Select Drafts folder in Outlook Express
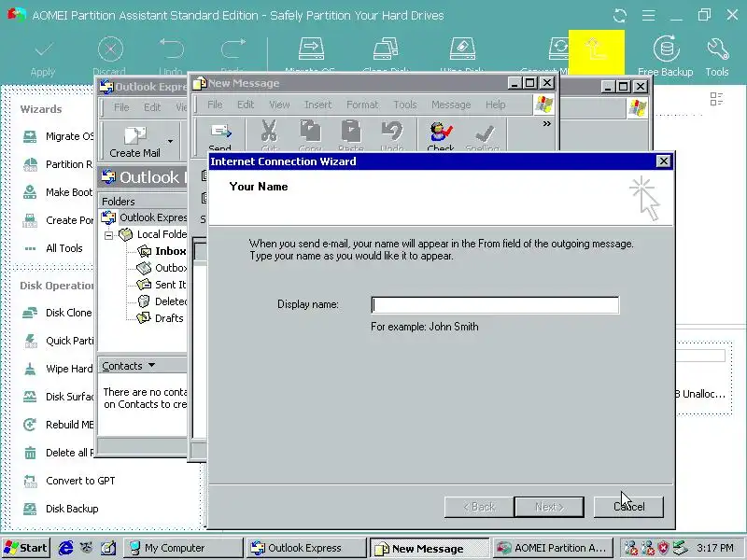Screen dimensions: 747x560 [x=160, y=318]
